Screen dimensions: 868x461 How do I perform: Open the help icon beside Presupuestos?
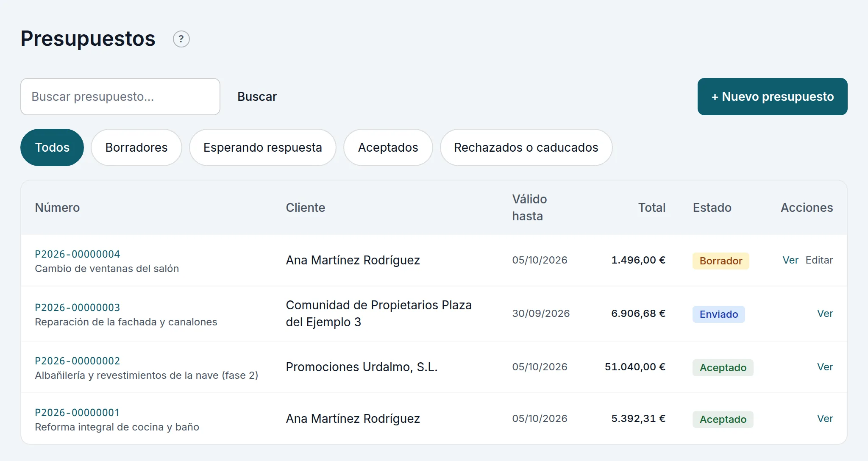point(181,39)
